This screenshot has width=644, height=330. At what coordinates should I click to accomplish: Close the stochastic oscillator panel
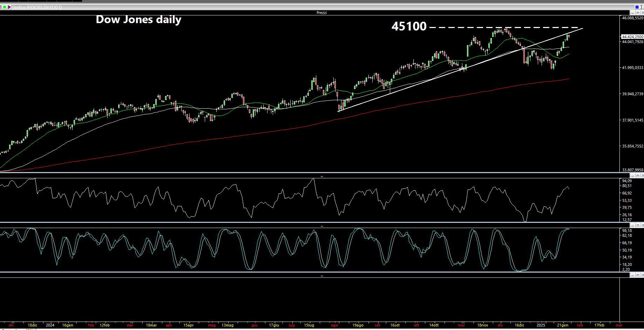point(642,226)
